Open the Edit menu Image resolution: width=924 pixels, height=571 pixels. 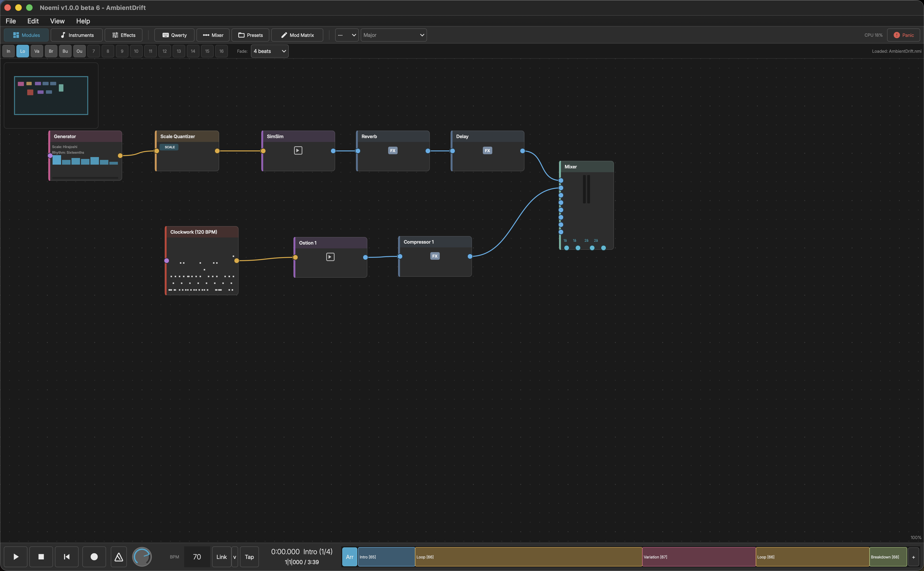(33, 21)
